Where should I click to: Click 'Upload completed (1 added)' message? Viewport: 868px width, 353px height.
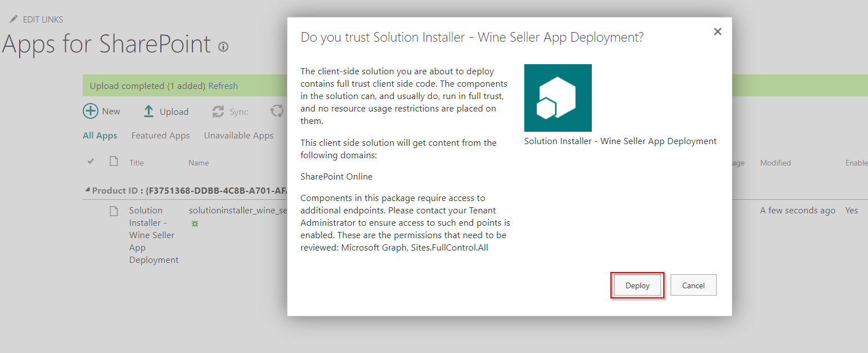click(x=148, y=86)
